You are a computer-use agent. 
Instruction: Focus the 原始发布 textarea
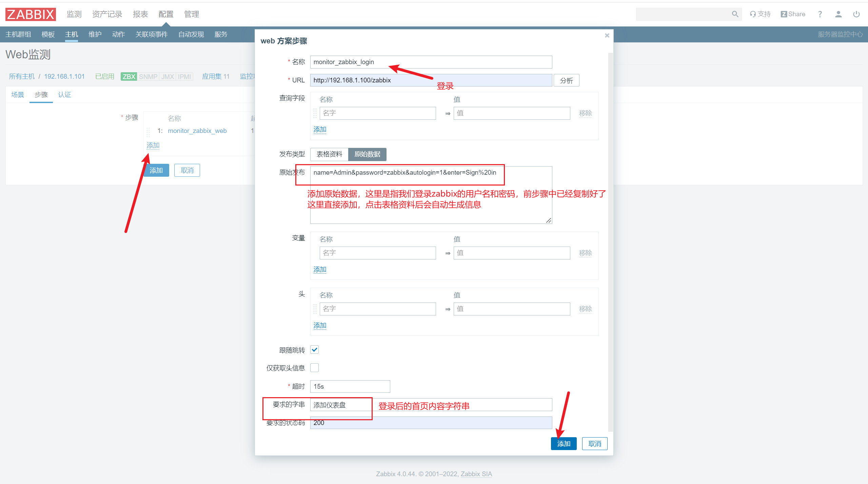431,195
